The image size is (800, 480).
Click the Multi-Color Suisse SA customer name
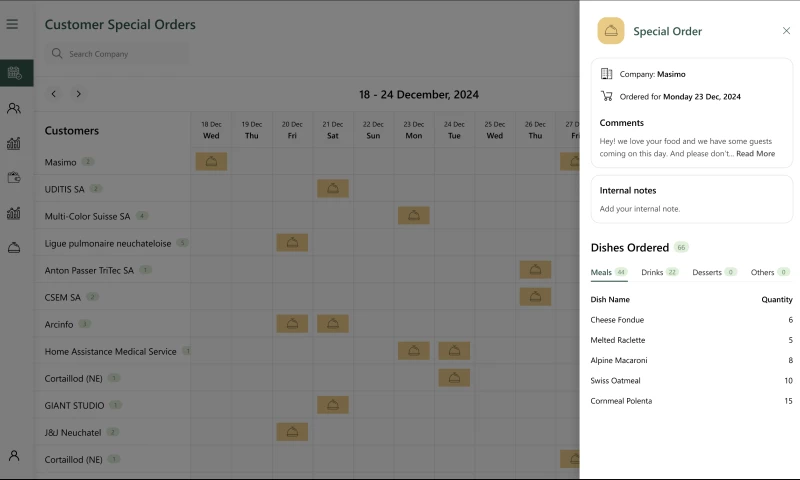(87, 216)
